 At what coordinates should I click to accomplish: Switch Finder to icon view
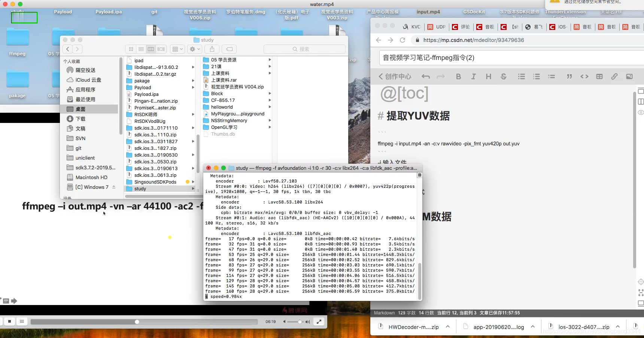tap(131, 49)
